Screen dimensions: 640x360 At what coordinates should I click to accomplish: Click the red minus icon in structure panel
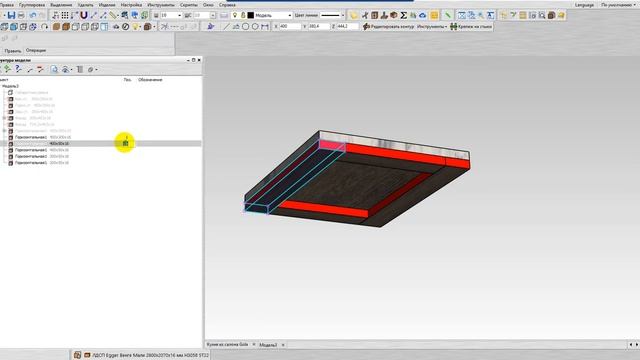(40, 69)
